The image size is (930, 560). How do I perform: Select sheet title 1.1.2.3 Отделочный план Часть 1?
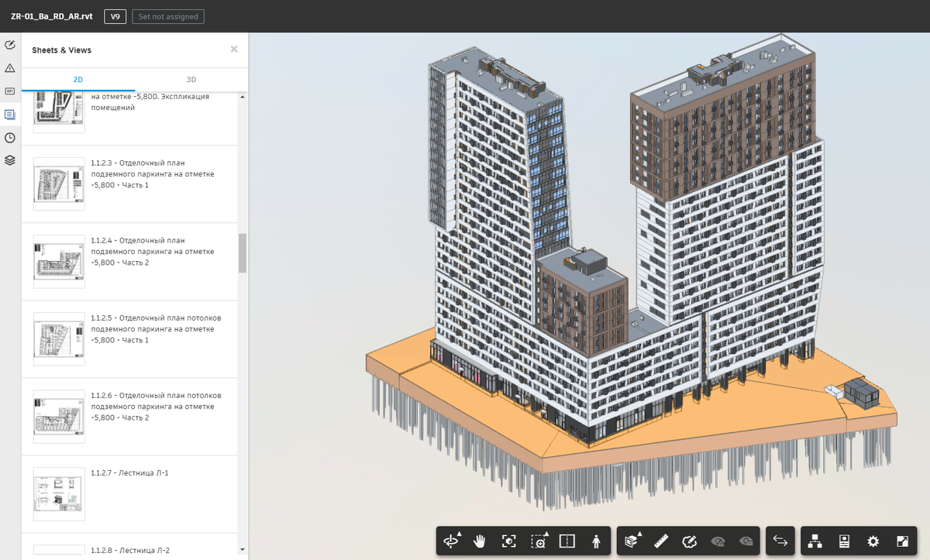(x=153, y=174)
